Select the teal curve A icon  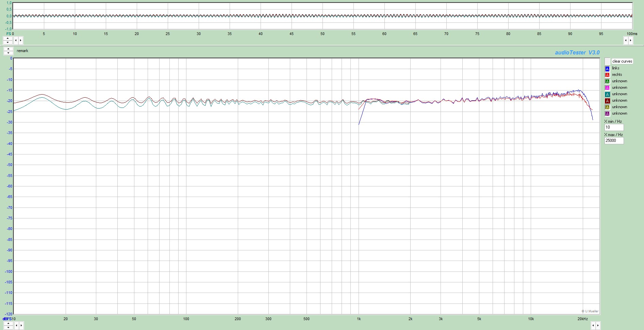click(607, 94)
